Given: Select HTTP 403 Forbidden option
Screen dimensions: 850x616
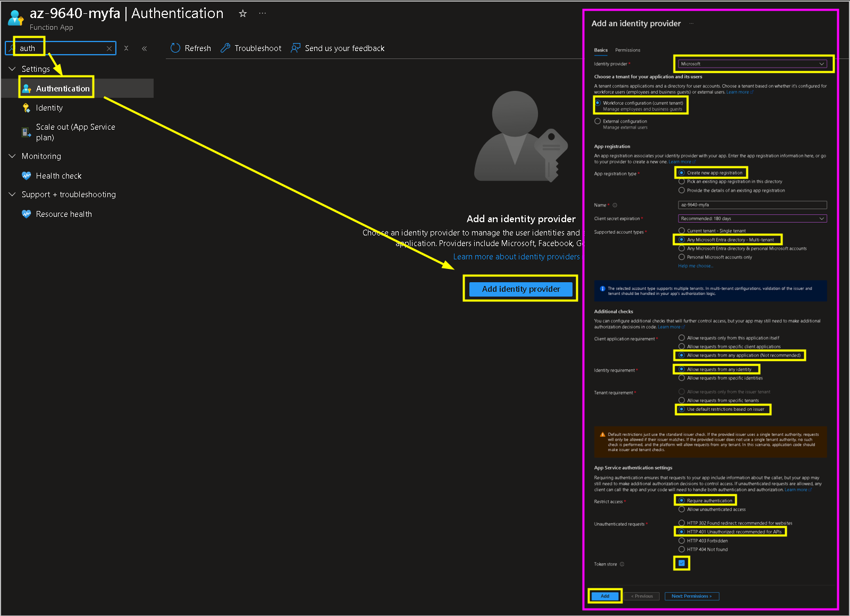Looking at the screenshot, I should pyautogui.click(x=681, y=541).
